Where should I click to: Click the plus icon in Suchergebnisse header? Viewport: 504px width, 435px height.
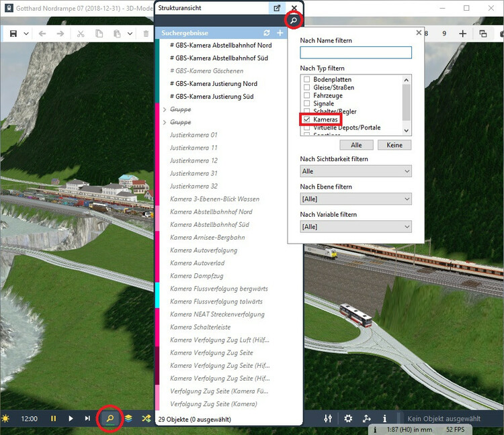(280, 33)
